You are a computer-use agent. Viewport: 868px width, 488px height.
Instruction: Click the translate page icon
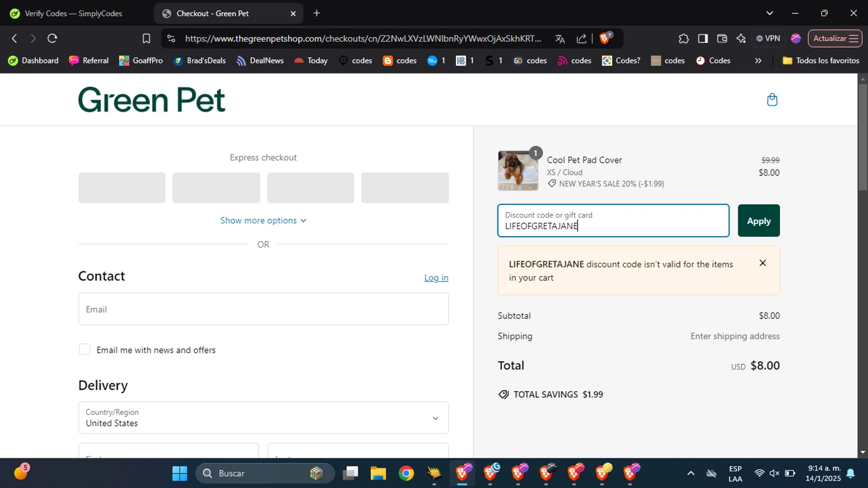560,38
